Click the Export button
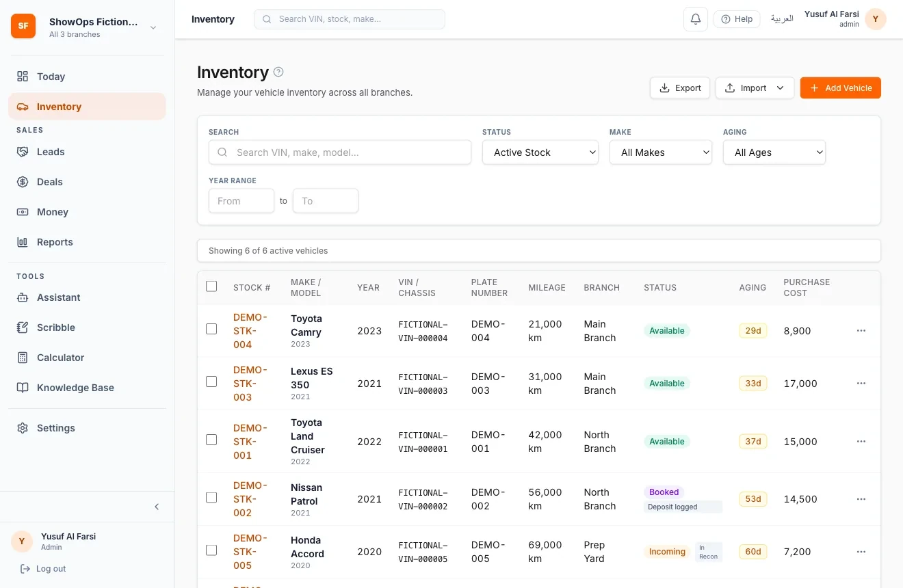The height and width of the screenshot is (588, 903). (x=680, y=88)
